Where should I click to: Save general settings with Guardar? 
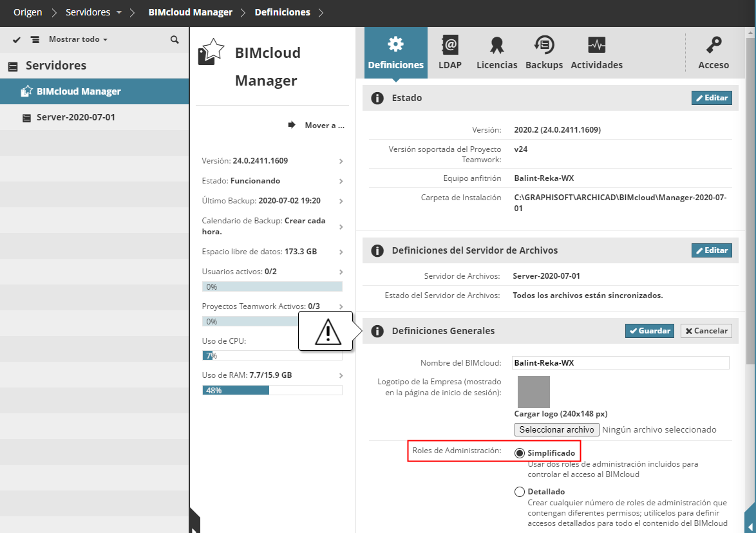pos(650,331)
